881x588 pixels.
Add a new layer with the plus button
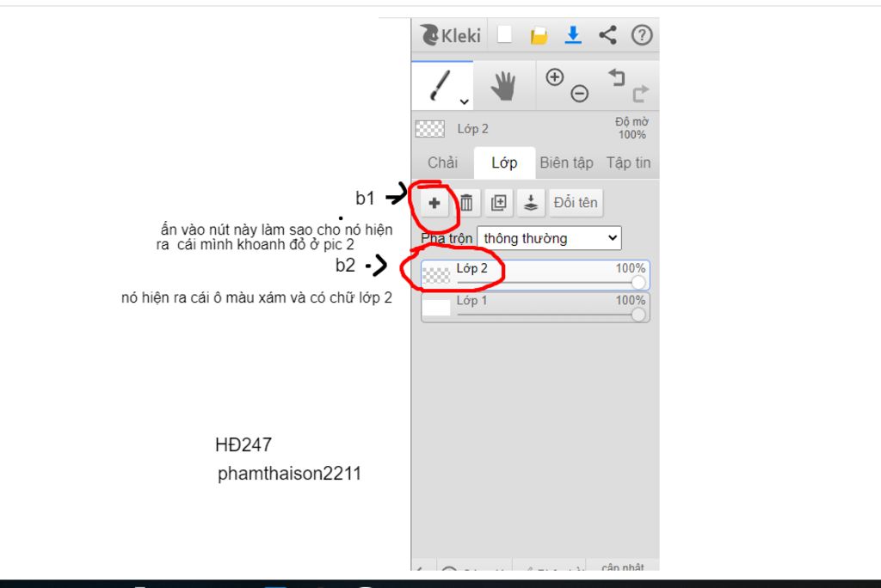(434, 203)
